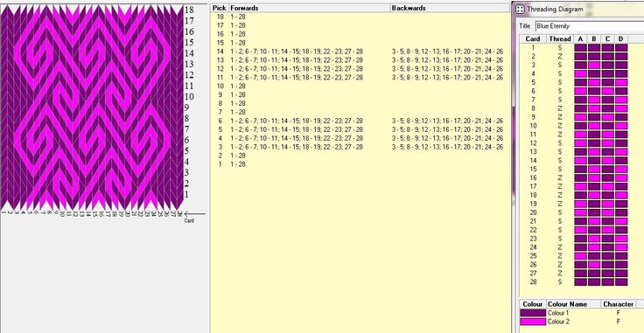The width and height of the screenshot is (644, 333).
Task: Click the Title field containing Blue Eternity
Action: (590, 26)
